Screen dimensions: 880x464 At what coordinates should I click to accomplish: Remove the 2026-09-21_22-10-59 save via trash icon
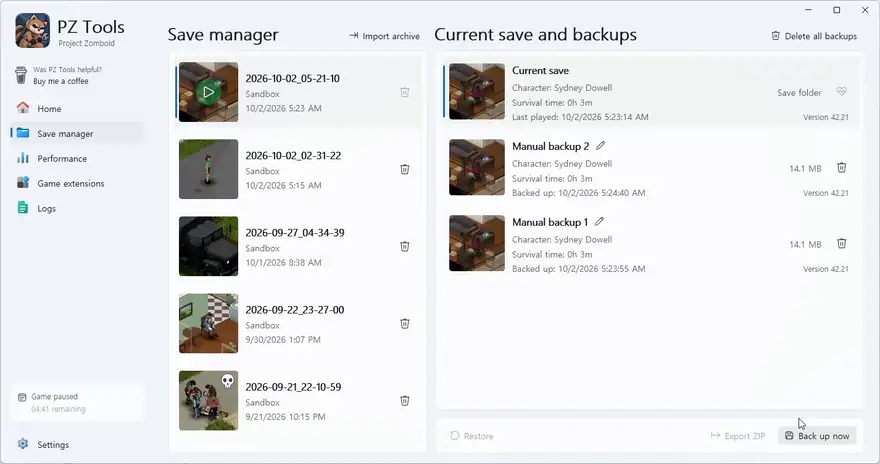[x=405, y=401]
